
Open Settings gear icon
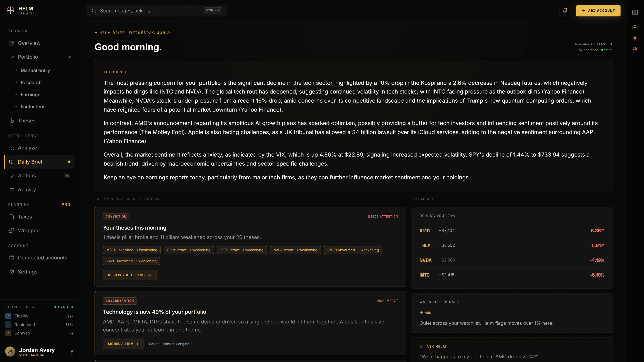(12, 272)
